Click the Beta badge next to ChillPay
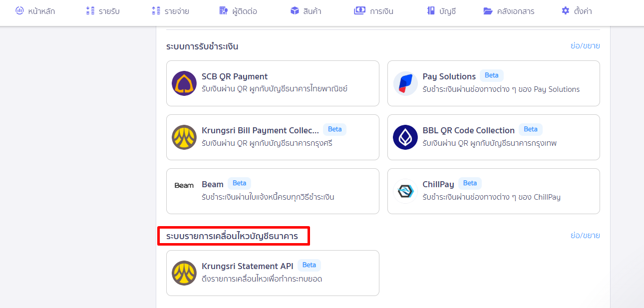This screenshot has height=308, width=644. click(x=470, y=183)
